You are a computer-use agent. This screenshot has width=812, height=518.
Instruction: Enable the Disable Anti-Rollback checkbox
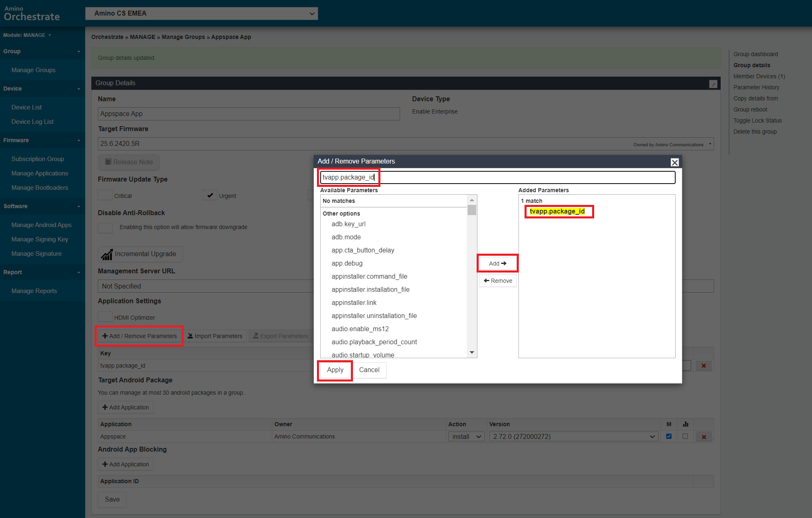105,228
